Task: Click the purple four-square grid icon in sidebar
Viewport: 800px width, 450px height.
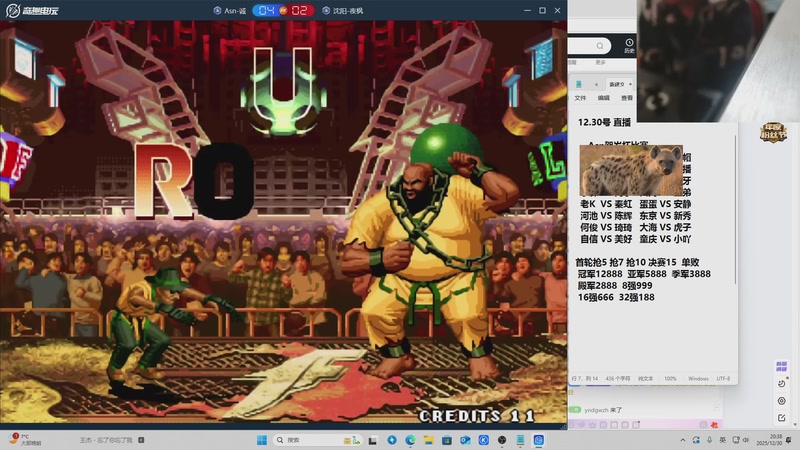Action: 781,366
